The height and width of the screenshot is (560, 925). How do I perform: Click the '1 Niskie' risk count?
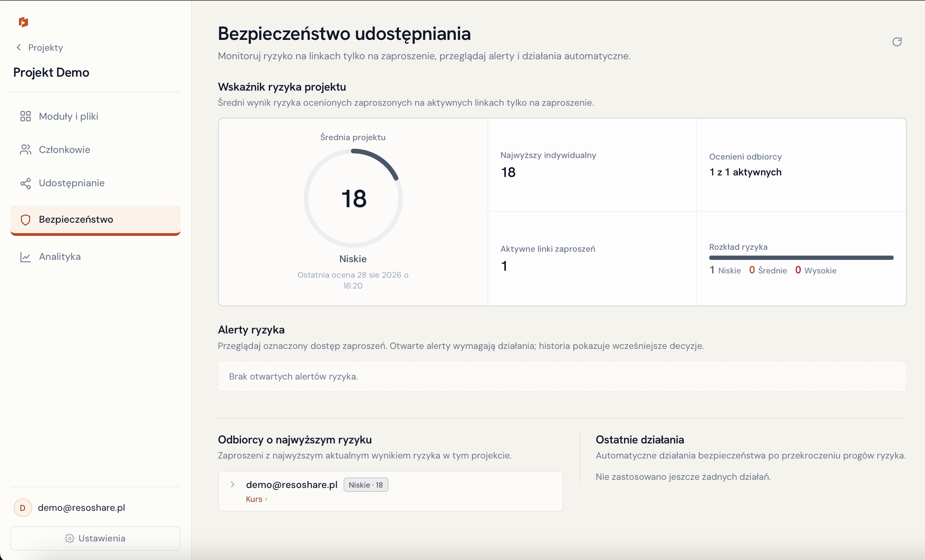click(x=725, y=270)
